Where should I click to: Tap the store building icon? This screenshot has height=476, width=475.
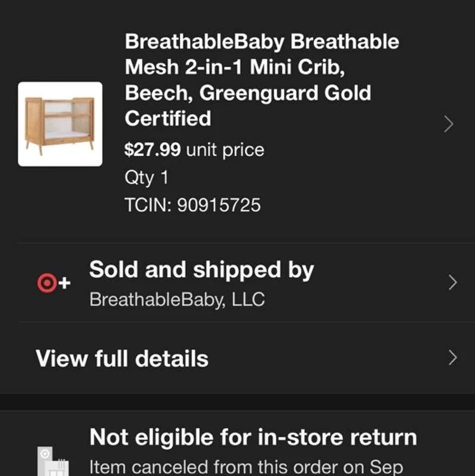(53, 461)
